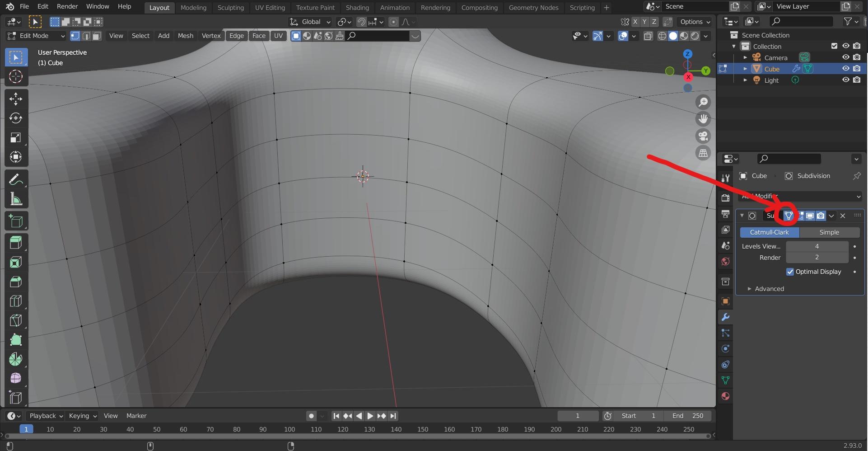Image resolution: width=868 pixels, height=451 pixels.
Task: Open the Object Properties tab
Action: [725, 301]
